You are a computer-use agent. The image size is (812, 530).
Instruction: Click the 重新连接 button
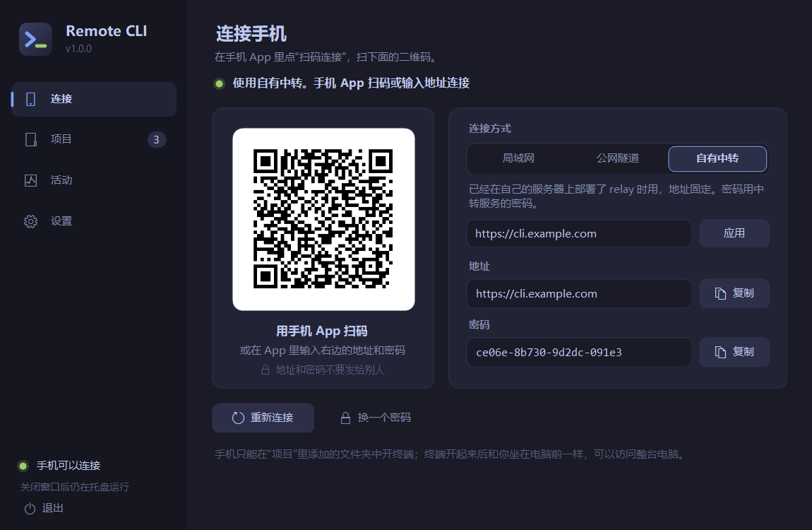(263, 418)
